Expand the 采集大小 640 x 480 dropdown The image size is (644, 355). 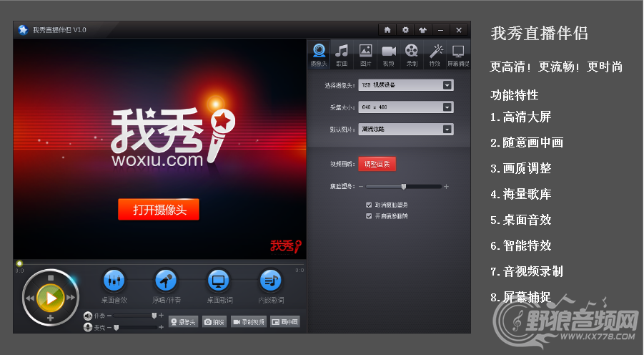pyautogui.click(x=447, y=107)
